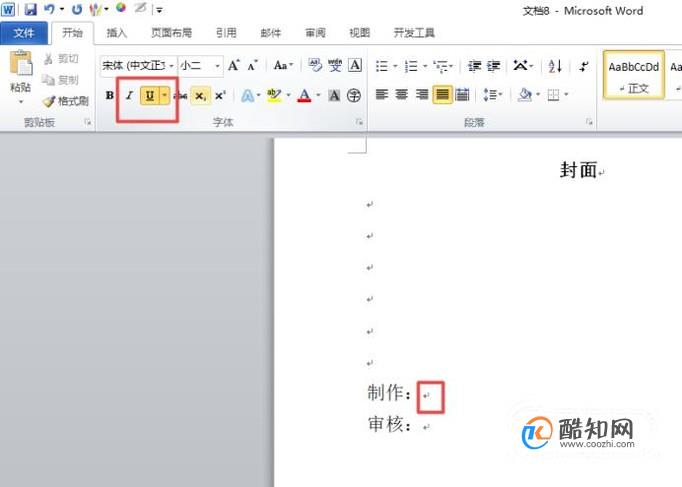Open the 文件 File tab
The width and height of the screenshot is (682, 487).
coord(24,33)
